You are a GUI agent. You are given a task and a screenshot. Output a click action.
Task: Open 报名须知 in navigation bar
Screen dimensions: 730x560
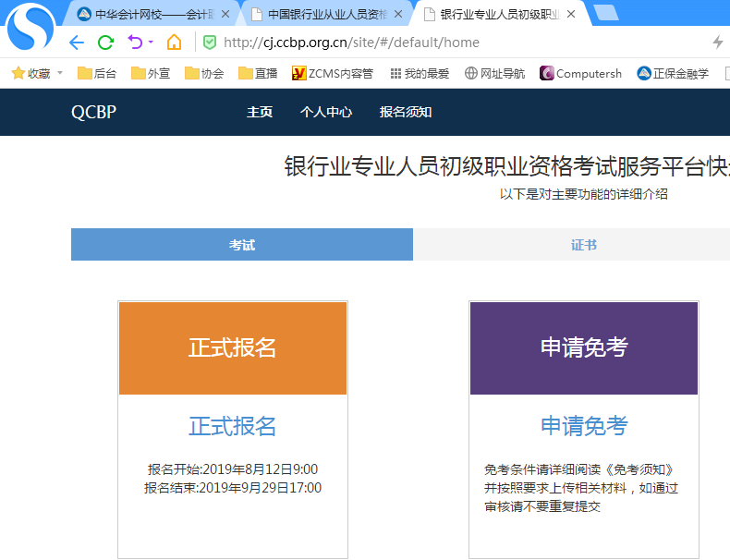point(406,112)
